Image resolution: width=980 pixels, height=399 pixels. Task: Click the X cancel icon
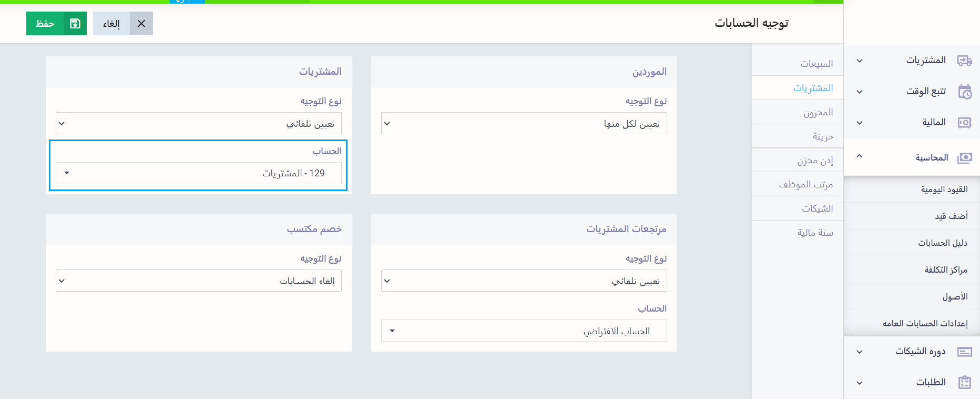point(141,24)
